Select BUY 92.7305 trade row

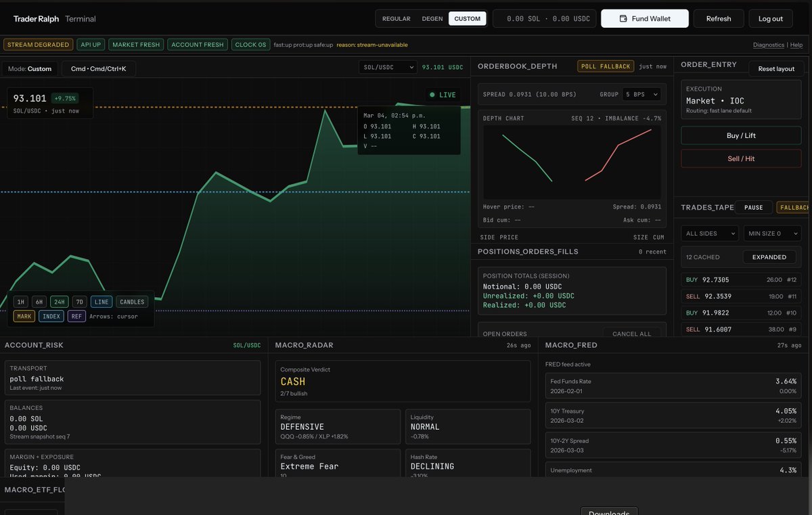click(741, 279)
